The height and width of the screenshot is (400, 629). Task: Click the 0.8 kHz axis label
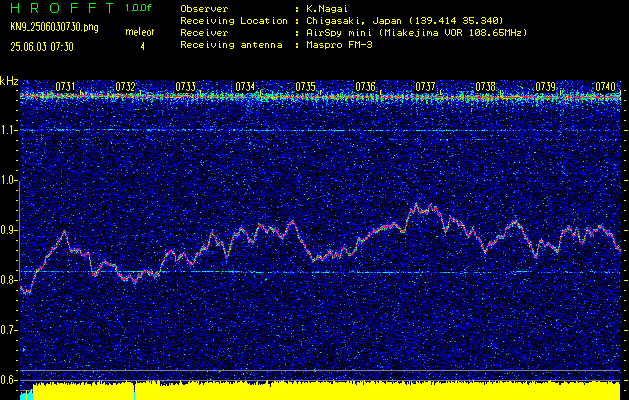coord(9,280)
